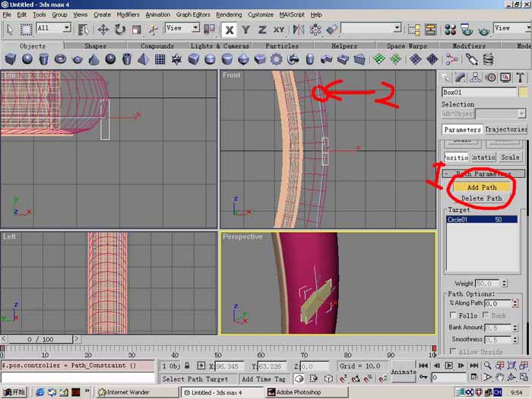
Task: Select the arrow Select Object tool
Action: coord(10,30)
